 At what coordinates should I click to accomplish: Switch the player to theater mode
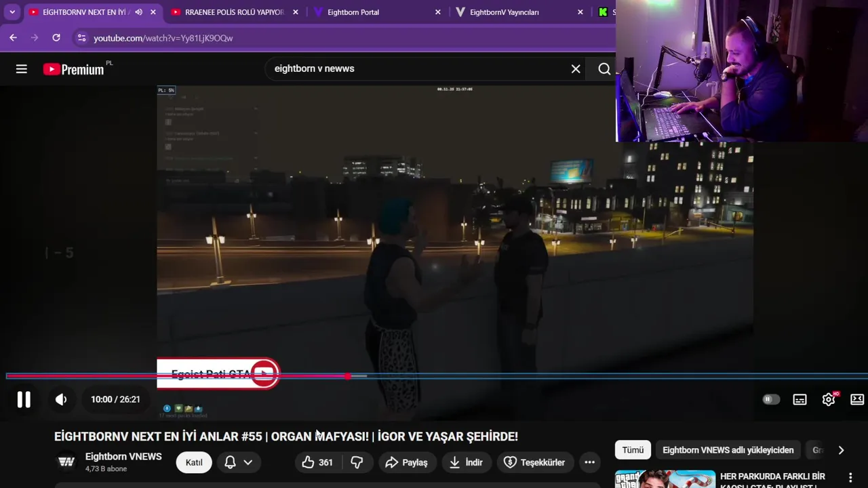click(x=857, y=399)
